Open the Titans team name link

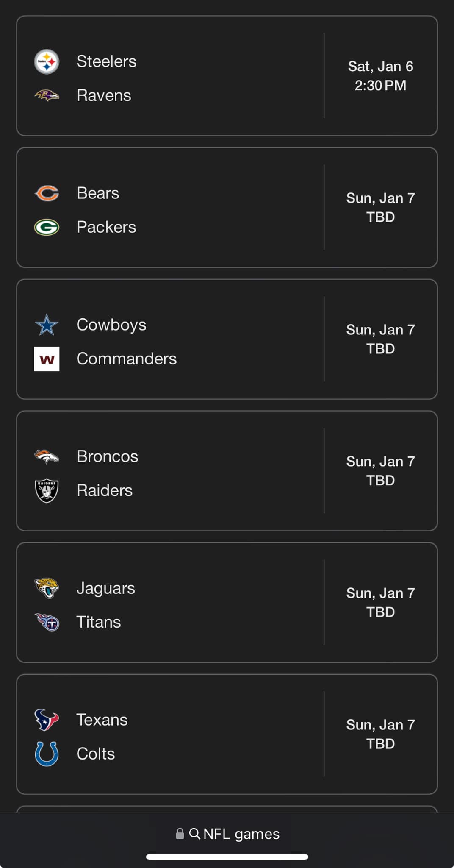99,622
